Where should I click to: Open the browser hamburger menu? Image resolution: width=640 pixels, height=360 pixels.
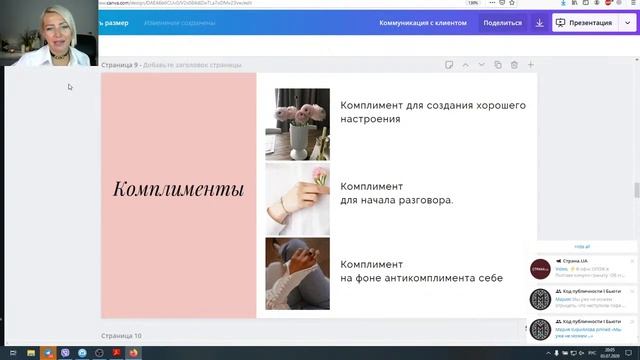[x=633, y=3]
